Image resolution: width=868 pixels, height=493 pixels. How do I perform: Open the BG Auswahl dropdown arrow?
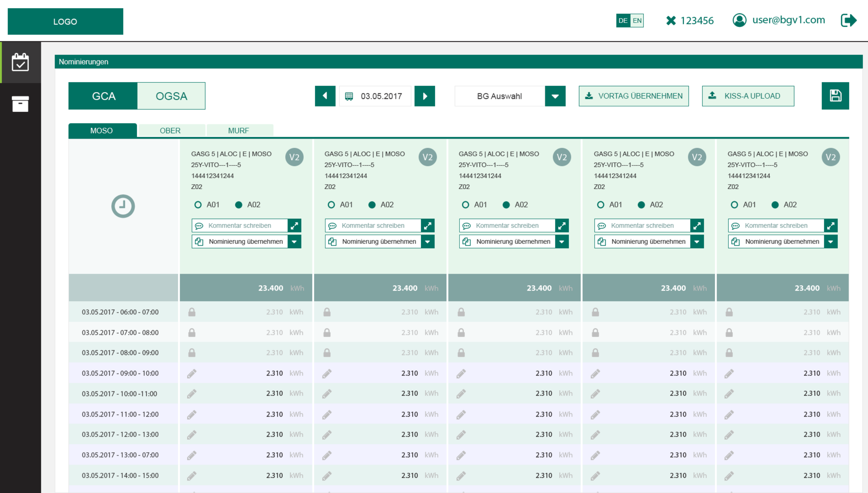[555, 96]
